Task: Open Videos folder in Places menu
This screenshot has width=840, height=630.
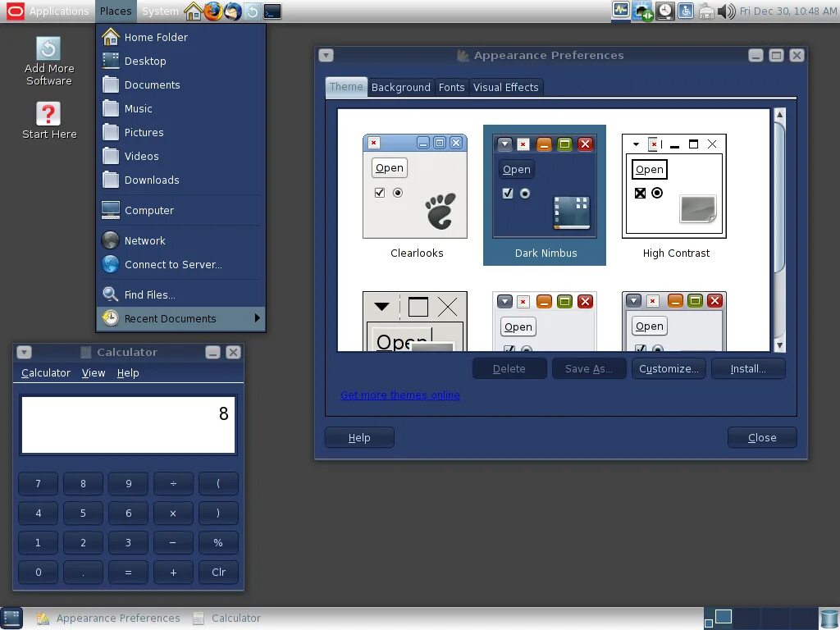Action: point(181,157)
